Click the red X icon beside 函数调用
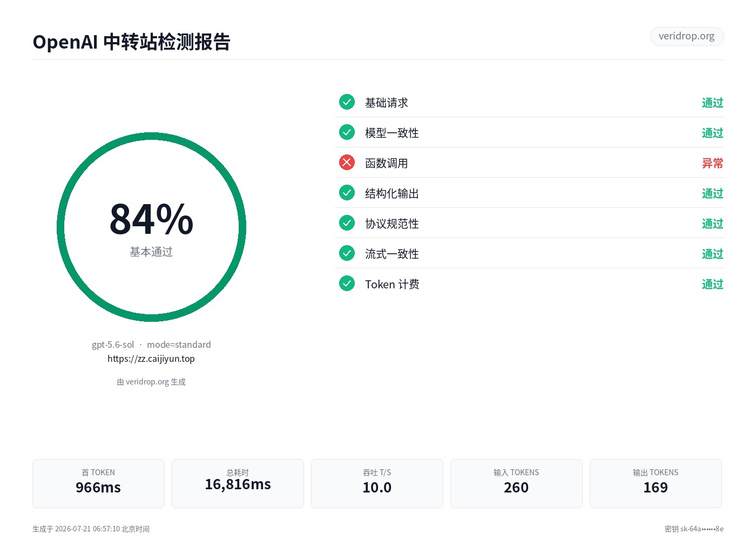The image size is (756, 540). point(347,162)
